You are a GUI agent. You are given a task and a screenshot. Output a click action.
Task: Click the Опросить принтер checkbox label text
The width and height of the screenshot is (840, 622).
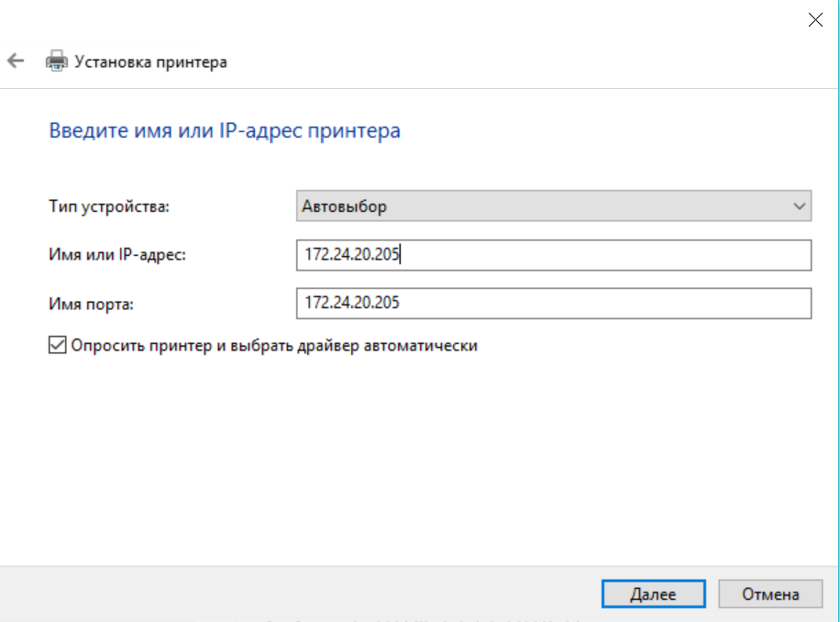(275, 346)
